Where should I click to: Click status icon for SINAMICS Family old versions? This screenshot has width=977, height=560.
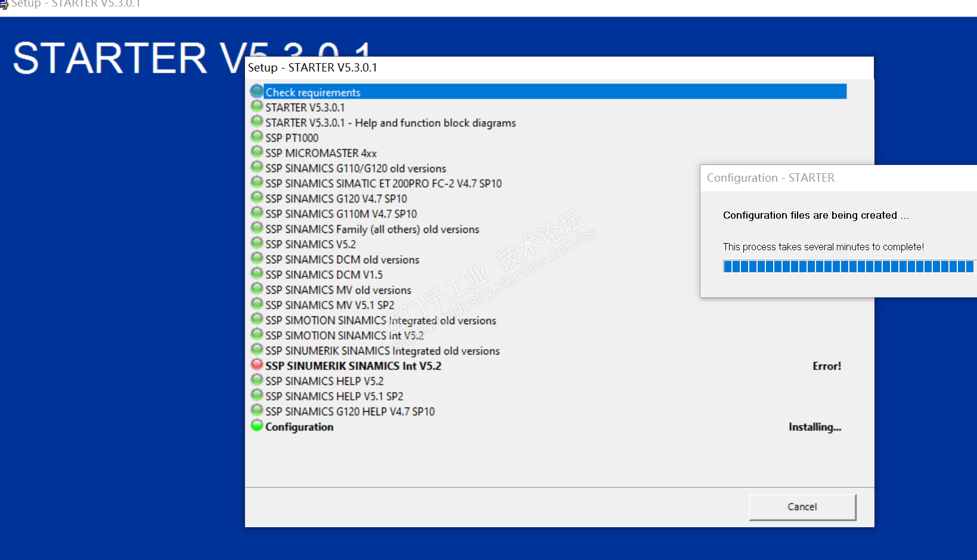257,228
